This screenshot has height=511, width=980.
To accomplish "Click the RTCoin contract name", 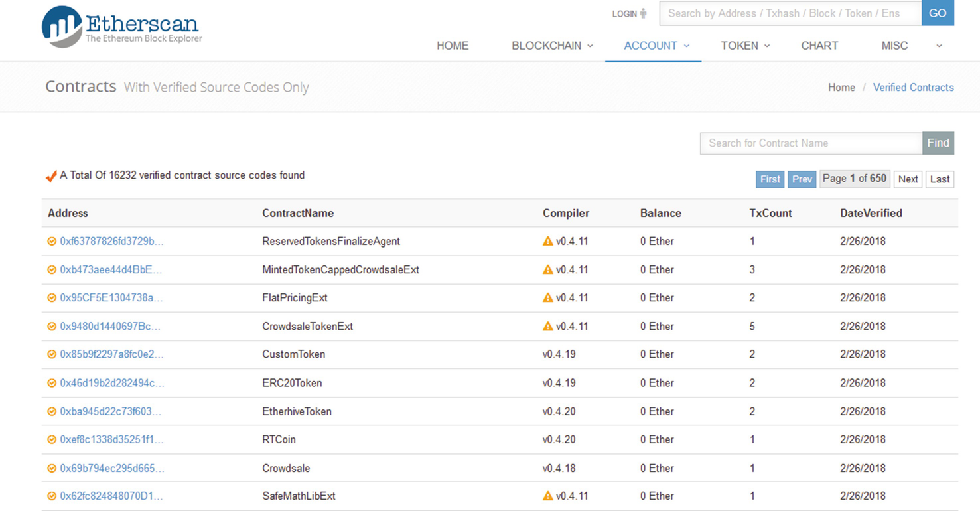I will click(279, 439).
